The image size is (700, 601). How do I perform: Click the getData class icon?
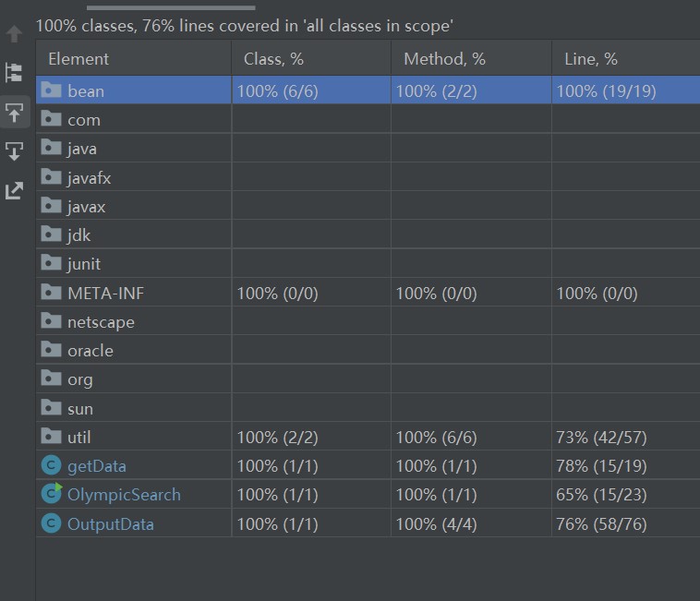pos(51,465)
